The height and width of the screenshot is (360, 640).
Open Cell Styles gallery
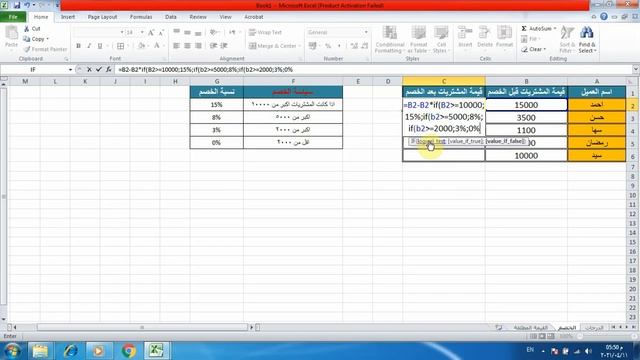[441, 39]
